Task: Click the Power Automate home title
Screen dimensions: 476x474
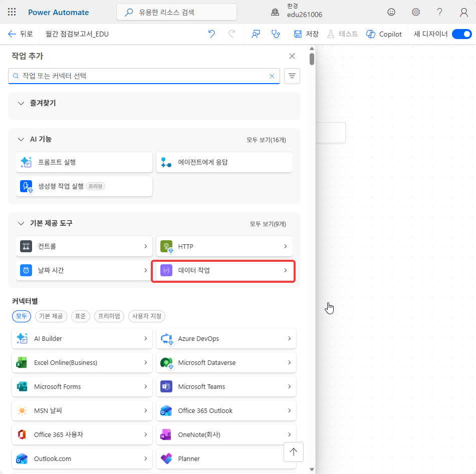Action: [59, 13]
